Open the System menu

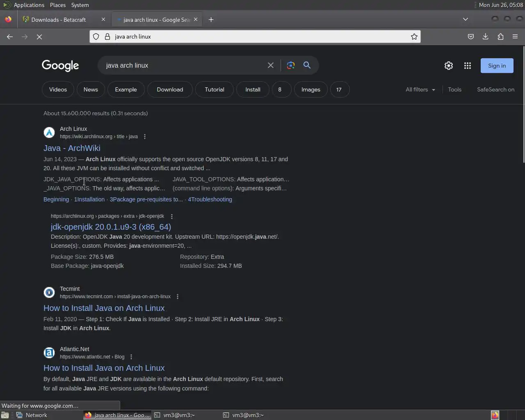click(80, 5)
